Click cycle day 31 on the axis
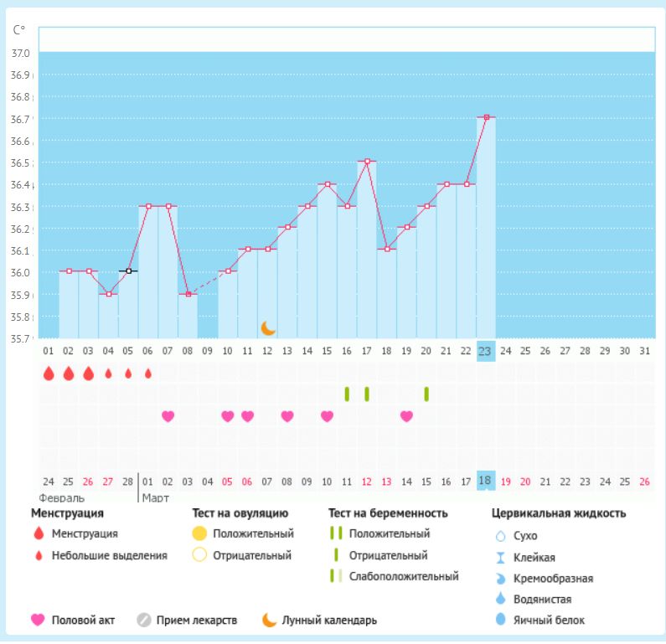The width and height of the screenshot is (666, 644). point(645,351)
